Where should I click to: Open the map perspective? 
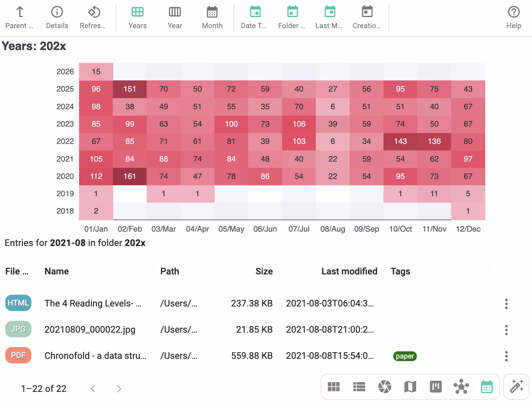[410, 387]
